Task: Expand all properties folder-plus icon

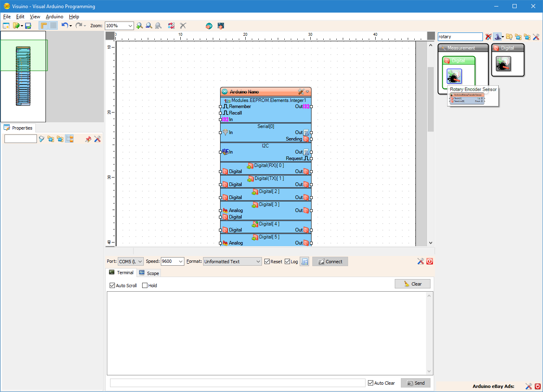Action: [x=51, y=139]
